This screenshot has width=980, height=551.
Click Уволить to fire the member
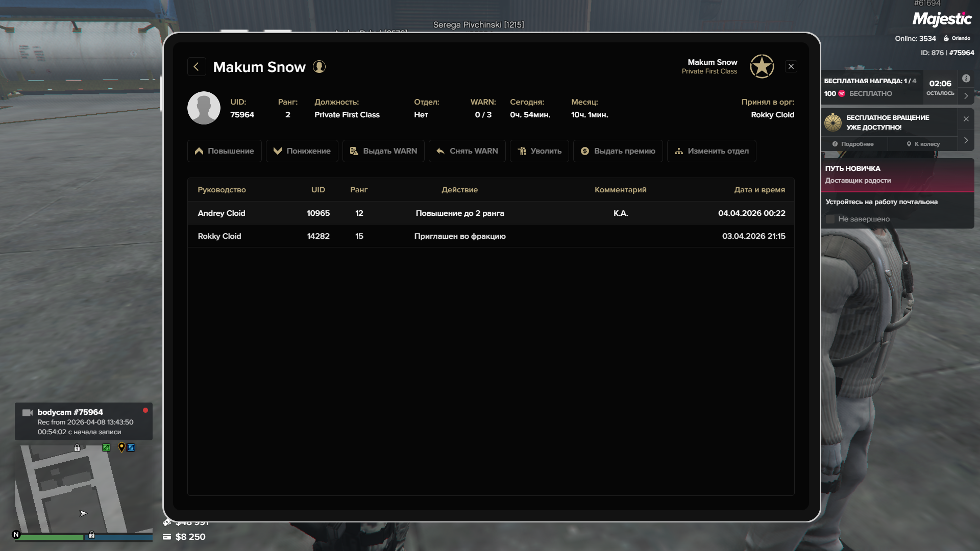pos(539,151)
